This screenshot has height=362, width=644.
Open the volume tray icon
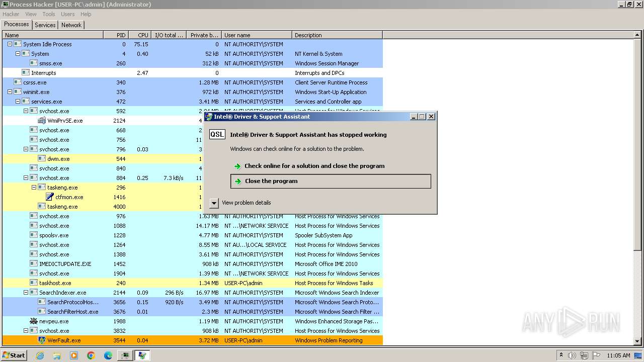[572, 355]
